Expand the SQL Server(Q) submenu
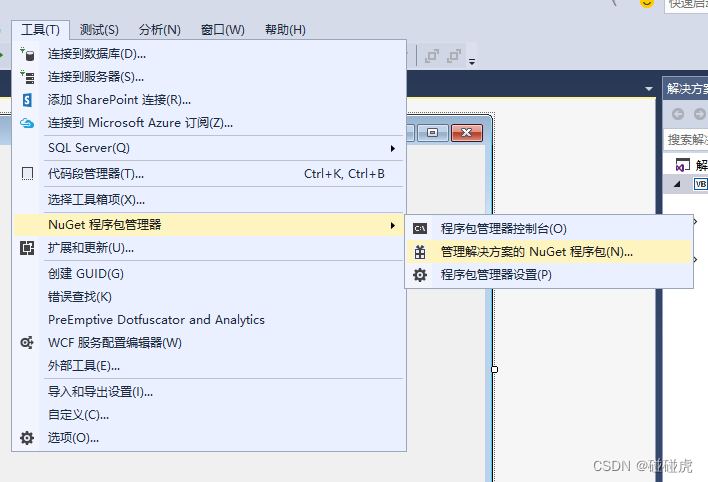This screenshot has height=482, width=708. click(209, 148)
